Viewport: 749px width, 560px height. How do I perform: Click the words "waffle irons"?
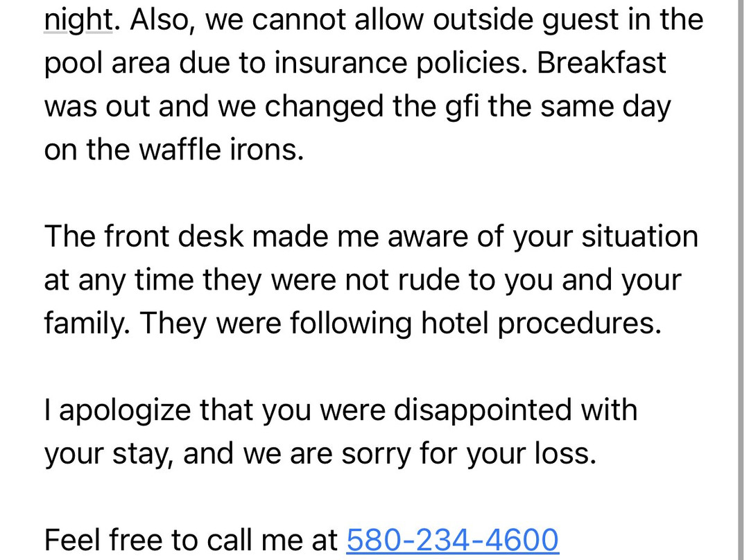221,150
